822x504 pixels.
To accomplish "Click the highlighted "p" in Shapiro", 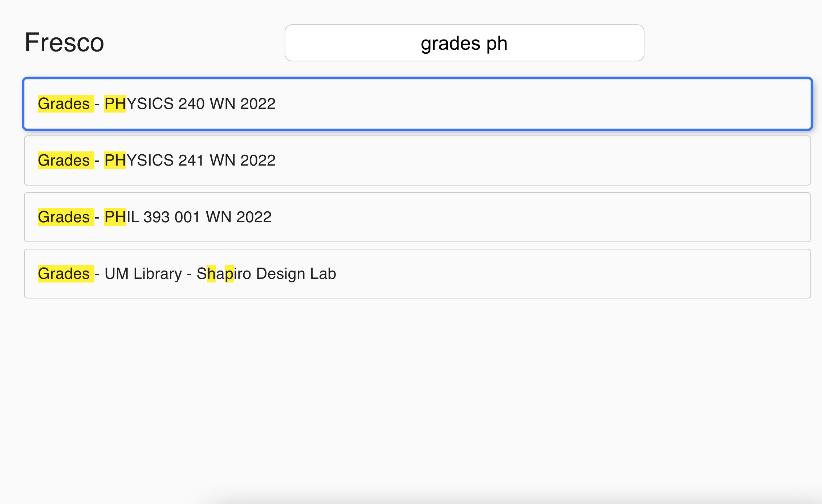I will coord(229,274).
